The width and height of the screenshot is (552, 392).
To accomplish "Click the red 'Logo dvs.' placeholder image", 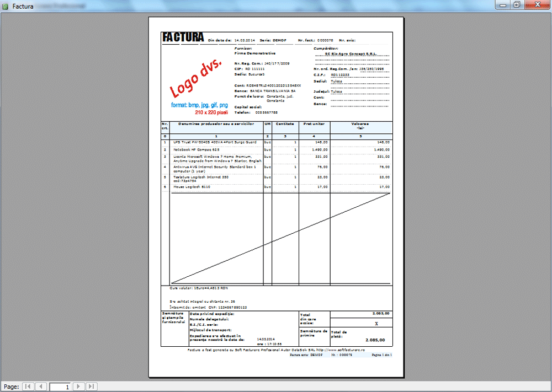I will (195, 83).
